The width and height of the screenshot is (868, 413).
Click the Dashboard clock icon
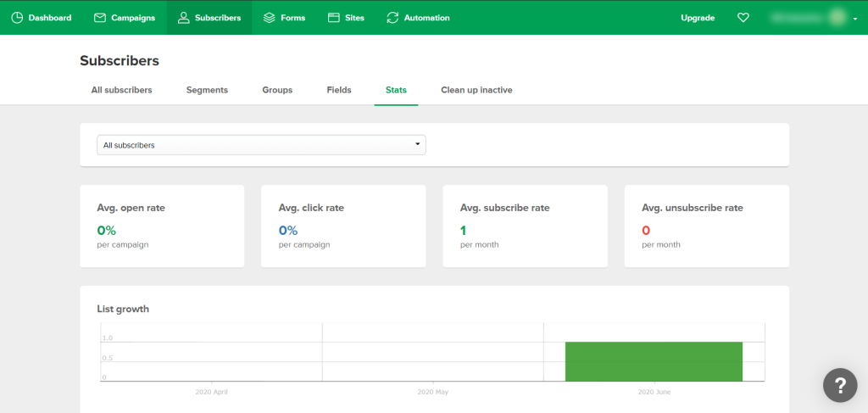pos(17,18)
